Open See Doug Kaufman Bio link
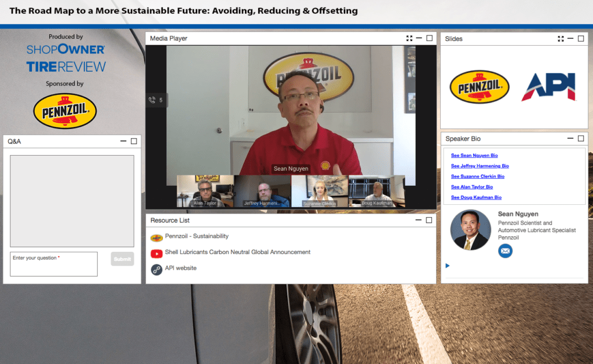The image size is (593, 364). click(476, 197)
